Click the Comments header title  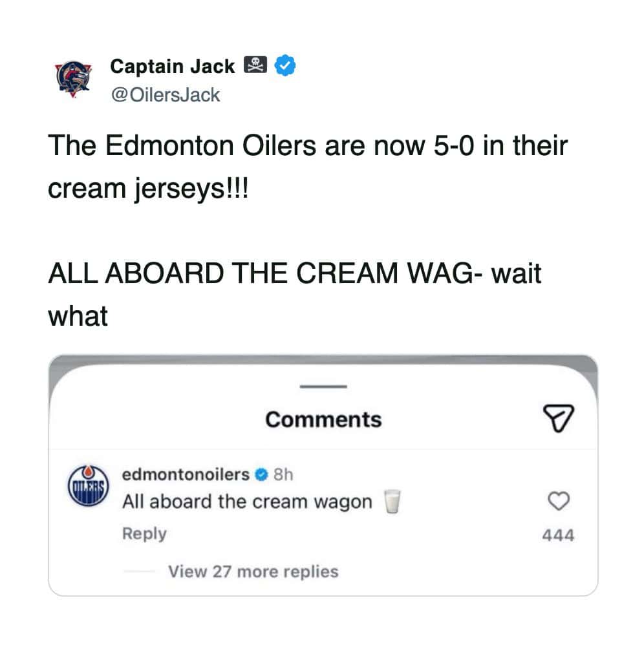pos(323,419)
